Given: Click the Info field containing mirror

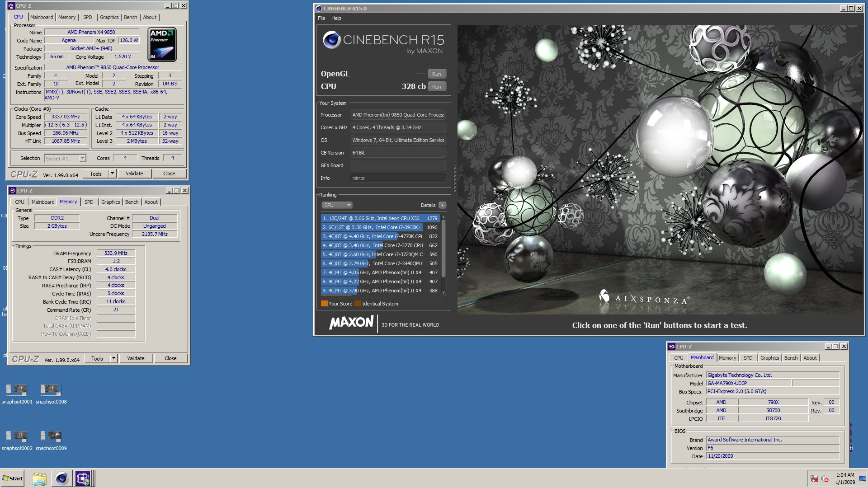Looking at the screenshot, I should pyautogui.click(x=398, y=178).
